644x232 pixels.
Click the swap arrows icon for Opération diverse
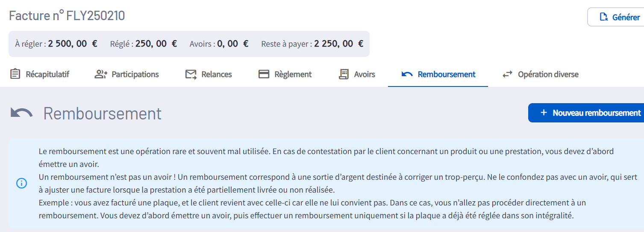pyautogui.click(x=507, y=74)
